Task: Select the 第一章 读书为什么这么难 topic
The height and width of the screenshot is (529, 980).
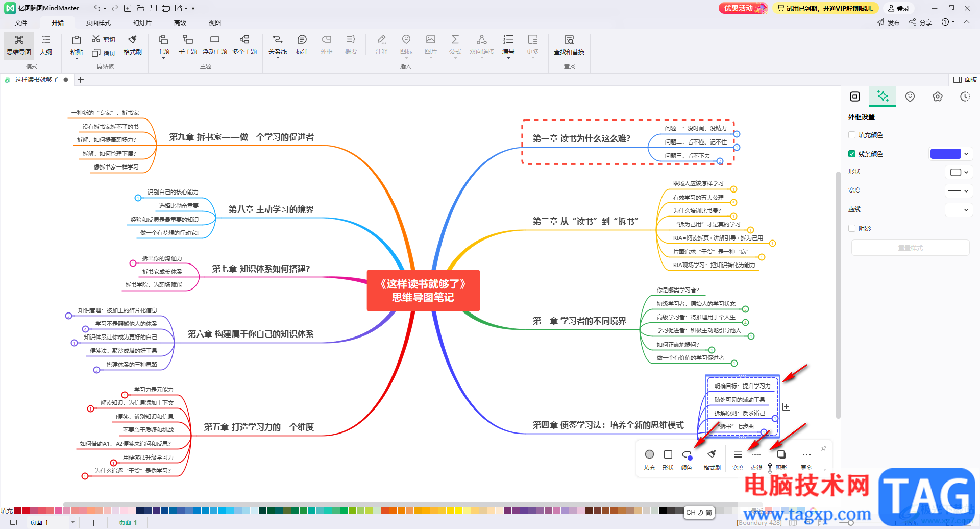Action: point(581,138)
